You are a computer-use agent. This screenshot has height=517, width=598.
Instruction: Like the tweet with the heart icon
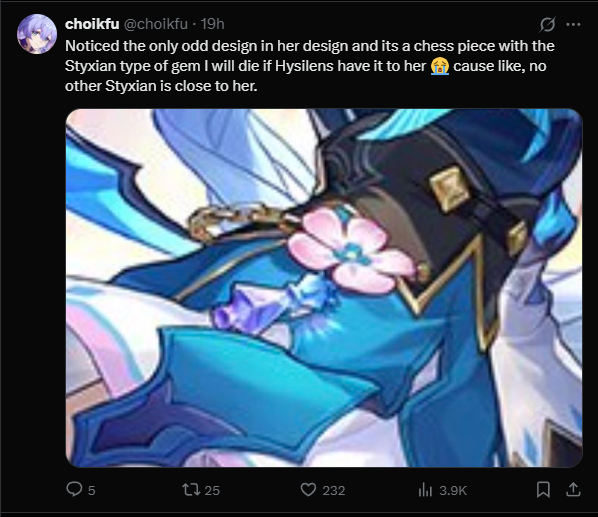[308, 490]
